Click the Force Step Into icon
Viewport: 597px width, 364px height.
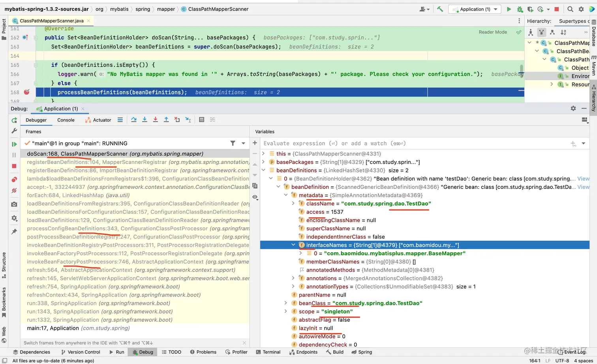156,120
